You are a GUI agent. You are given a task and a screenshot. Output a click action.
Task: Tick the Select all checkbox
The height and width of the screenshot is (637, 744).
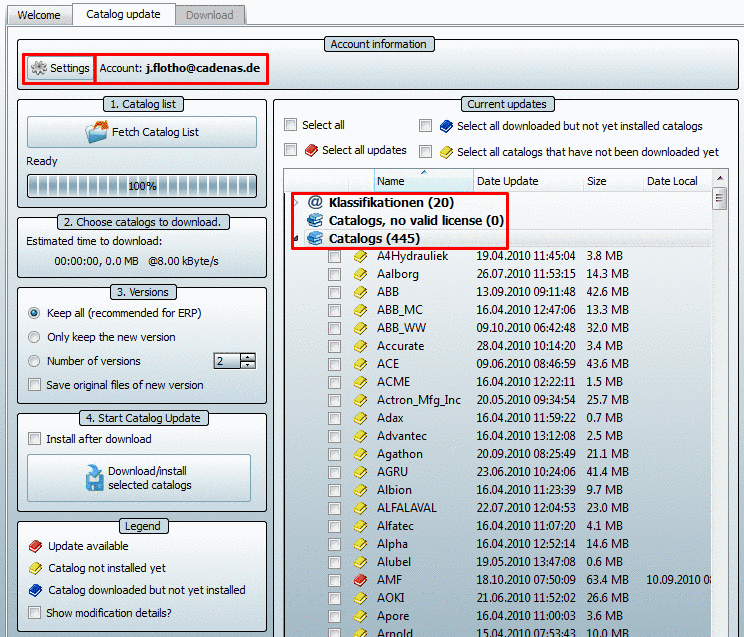(x=290, y=125)
